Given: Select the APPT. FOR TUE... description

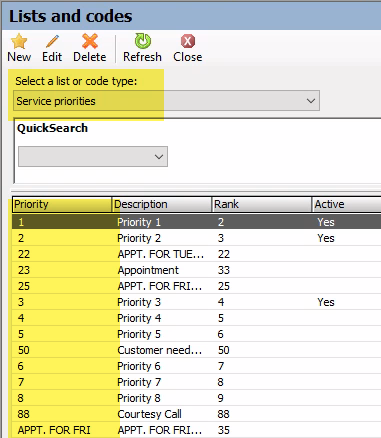Looking at the screenshot, I should [x=160, y=254].
